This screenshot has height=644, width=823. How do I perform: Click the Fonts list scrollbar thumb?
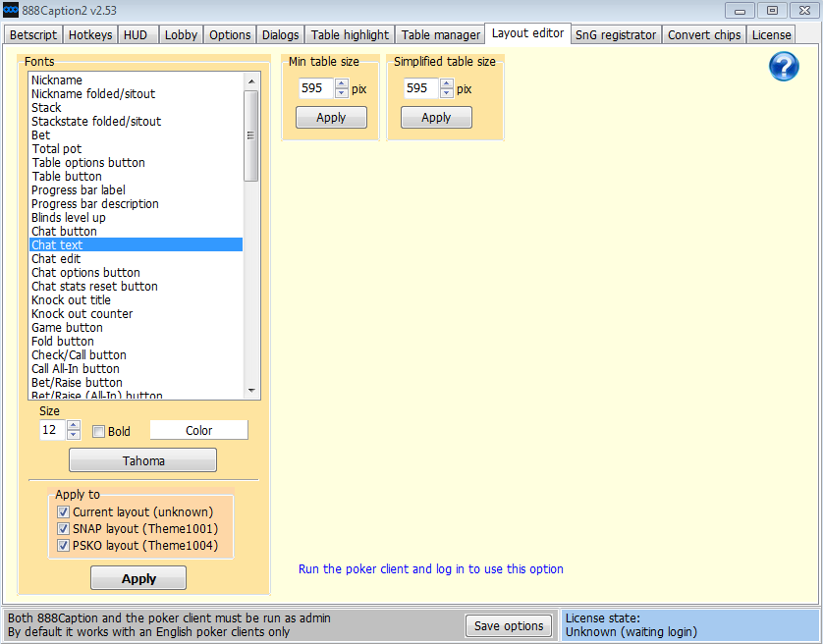[x=251, y=135]
